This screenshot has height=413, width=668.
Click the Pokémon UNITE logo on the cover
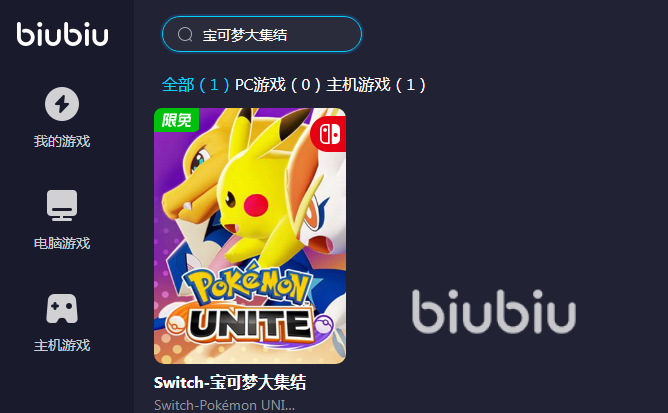(x=250, y=307)
